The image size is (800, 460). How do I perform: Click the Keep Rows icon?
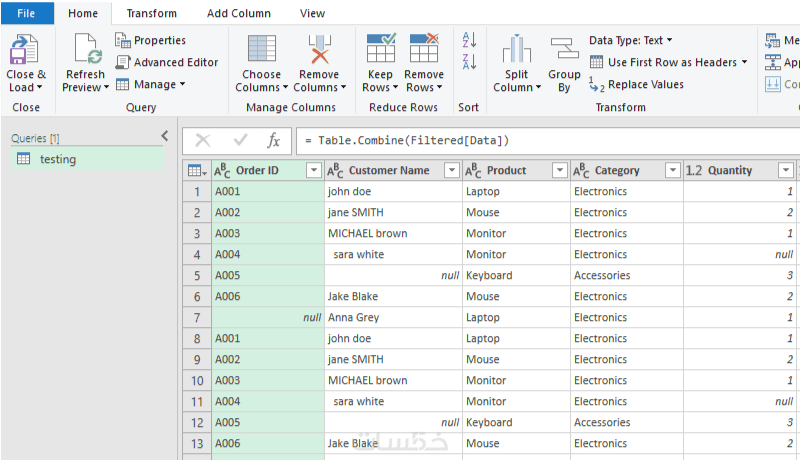tap(380, 50)
